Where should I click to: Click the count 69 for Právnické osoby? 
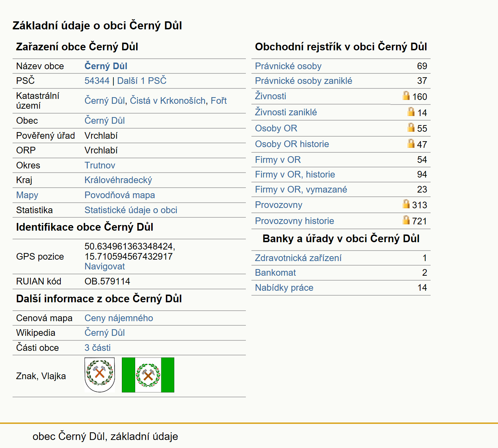[422, 66]
